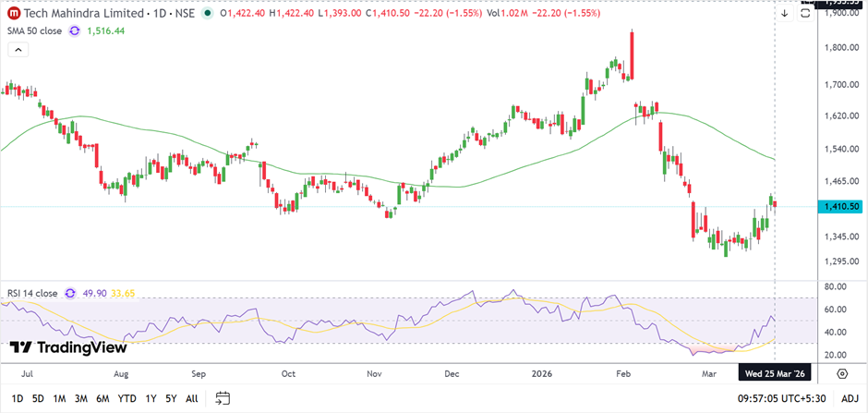Choose the 5Y time range
Screen dimensions: 868x413
(x=171, y=398)
